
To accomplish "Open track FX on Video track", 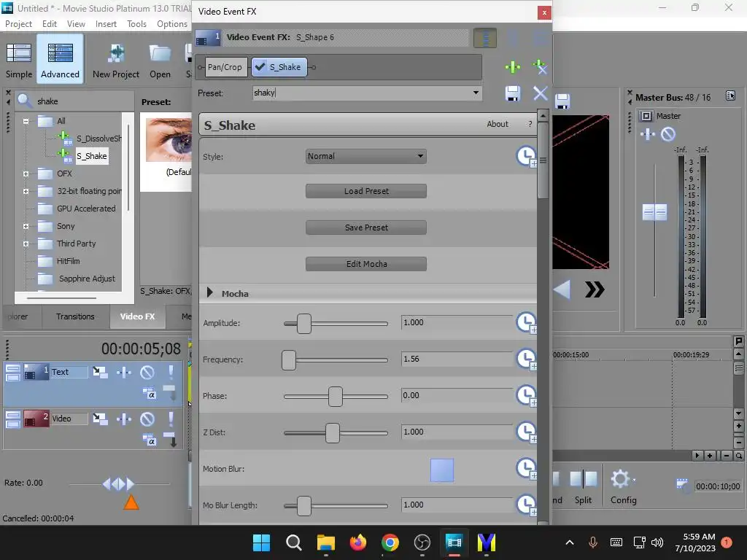I will click(x=124, y=419).
